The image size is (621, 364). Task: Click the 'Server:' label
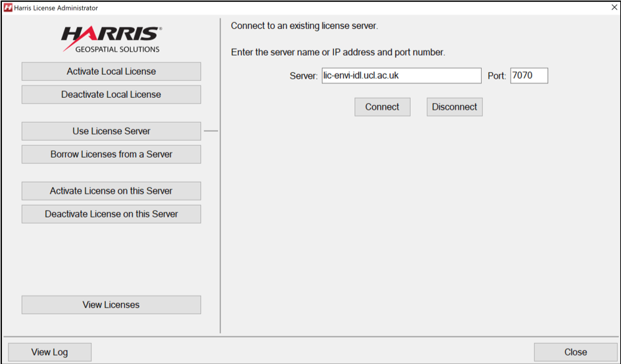[x=304, y=76]
